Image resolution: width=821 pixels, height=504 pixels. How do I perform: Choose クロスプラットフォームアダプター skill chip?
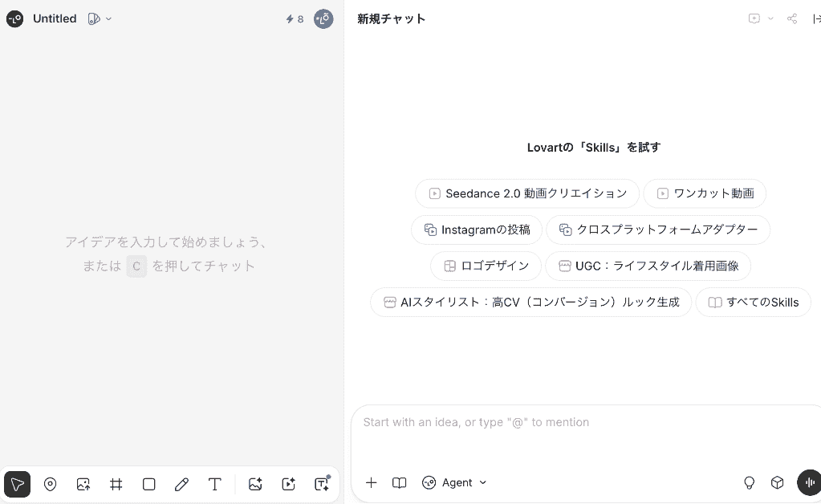click(x=658, y=230)
